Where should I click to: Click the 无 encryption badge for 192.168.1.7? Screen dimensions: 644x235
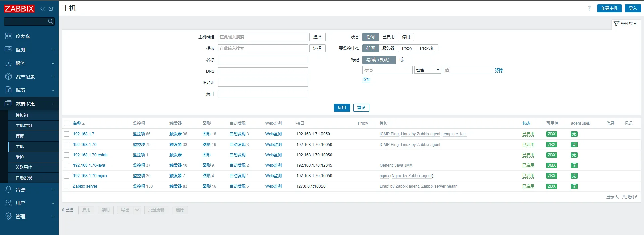pos(574,134)
